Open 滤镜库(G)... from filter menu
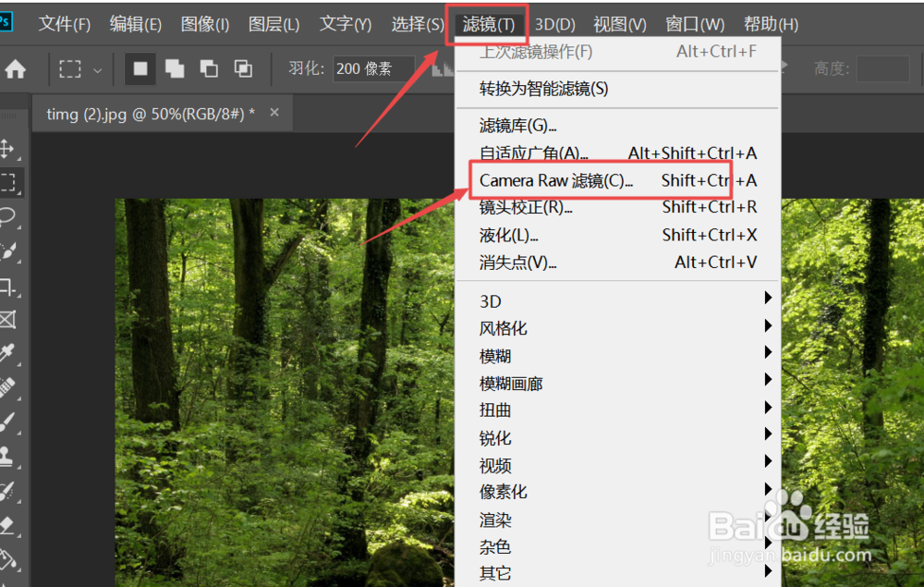924x587 pixels. (x=617, y=126)
